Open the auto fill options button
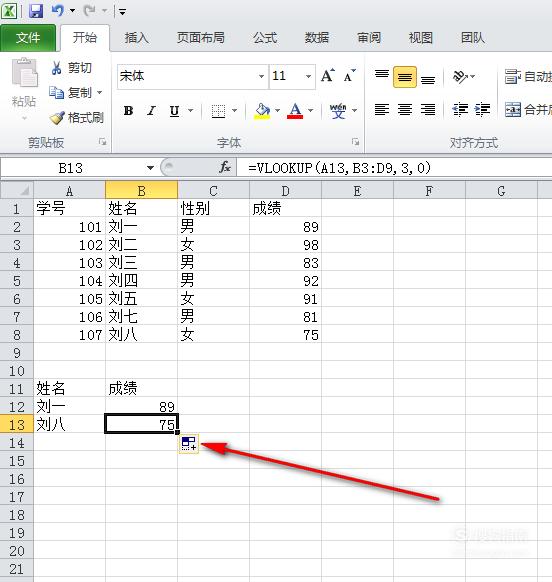Screen dimensions: 552x582 [x=189, y=443]
